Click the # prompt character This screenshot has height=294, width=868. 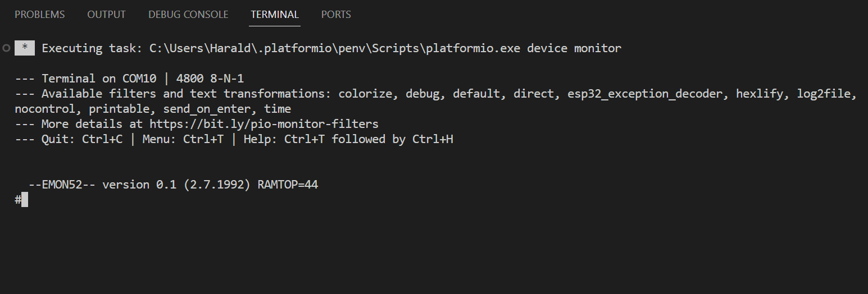click(18, 200)
